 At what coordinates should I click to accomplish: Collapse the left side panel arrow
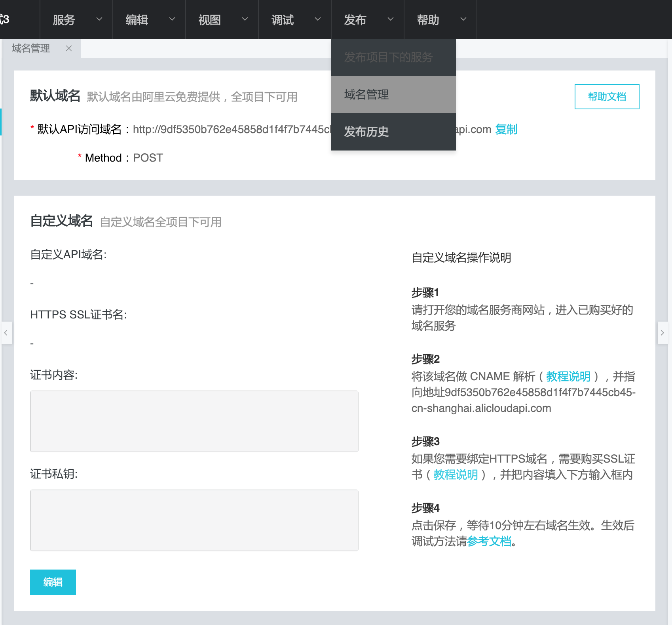[x=6, y=333]
